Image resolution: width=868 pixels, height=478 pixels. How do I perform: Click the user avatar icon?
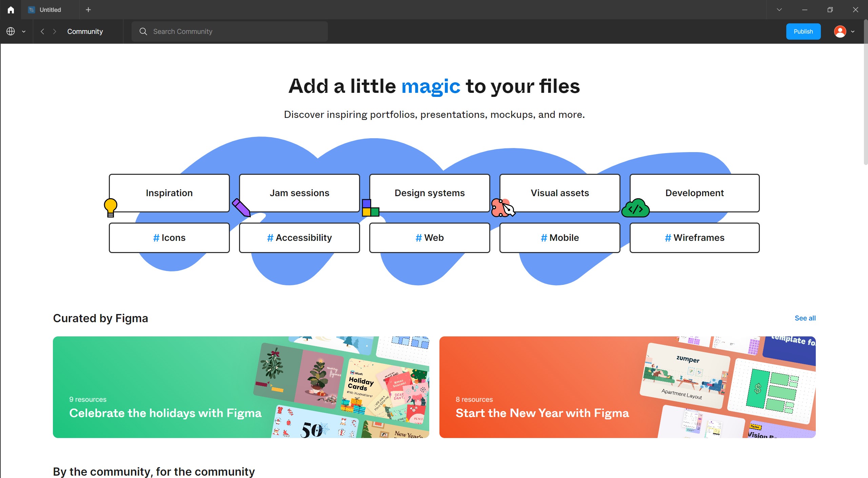(840, 32)
